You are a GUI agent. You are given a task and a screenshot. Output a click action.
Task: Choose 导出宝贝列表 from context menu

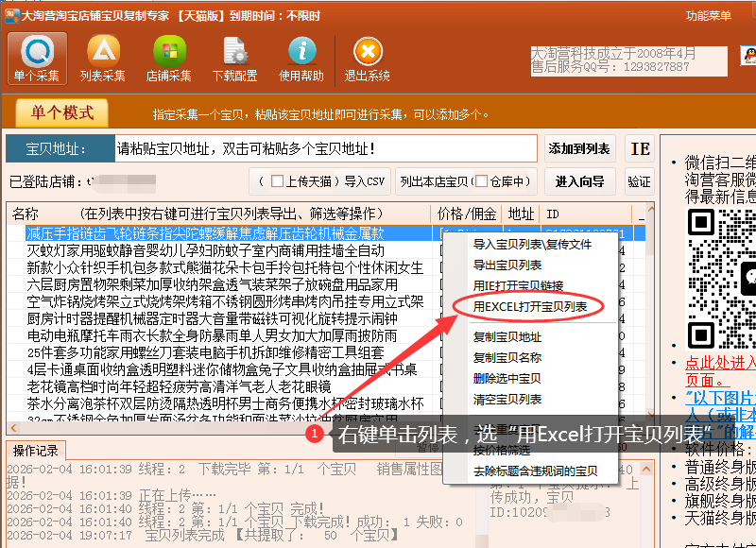507,265
